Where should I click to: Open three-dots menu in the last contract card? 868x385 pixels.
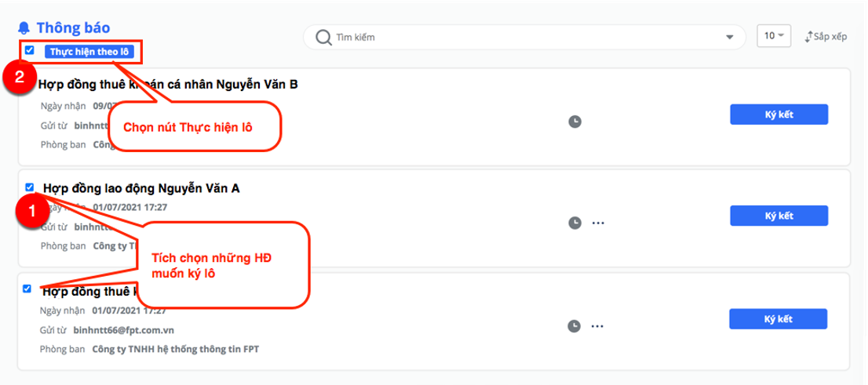pyautogui.click(x=596, y=326)
